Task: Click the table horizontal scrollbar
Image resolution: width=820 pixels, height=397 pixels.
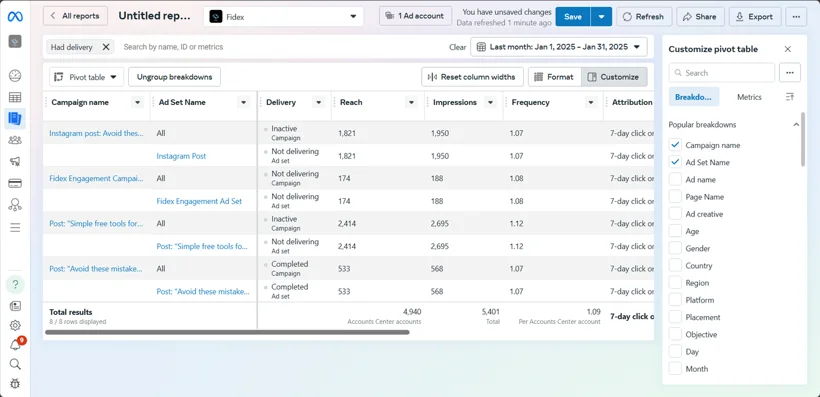Action: pos(227,332)
